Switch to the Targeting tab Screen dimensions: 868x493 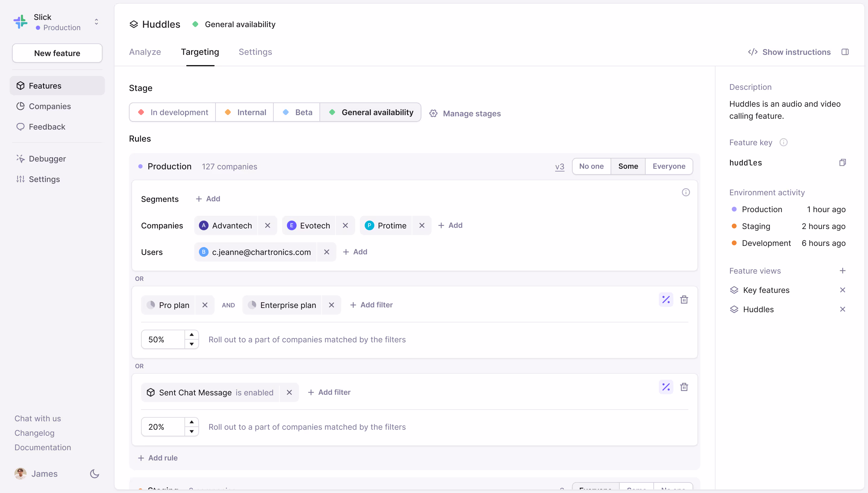(200, 52)
